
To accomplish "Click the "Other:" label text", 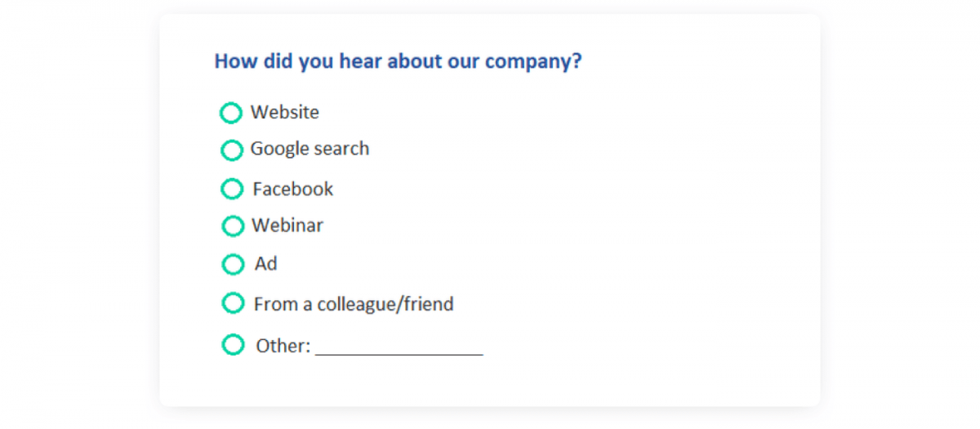I will [x=283, y=346].
